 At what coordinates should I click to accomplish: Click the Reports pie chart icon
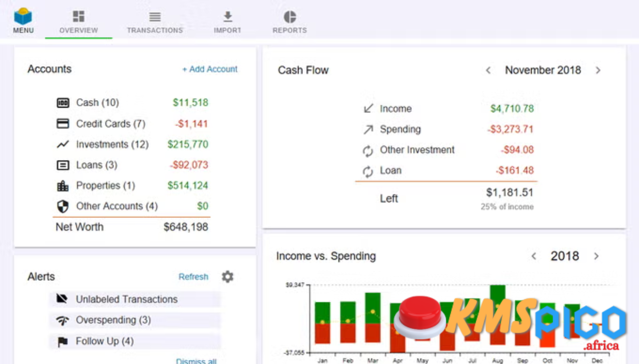coord(290,16)
